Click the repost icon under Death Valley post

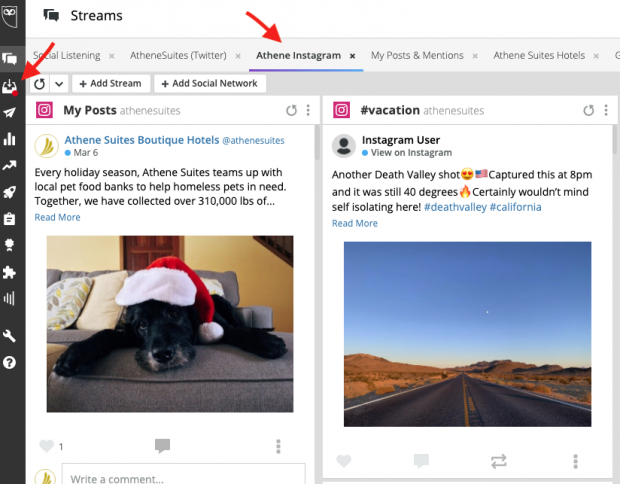point(499,461)
